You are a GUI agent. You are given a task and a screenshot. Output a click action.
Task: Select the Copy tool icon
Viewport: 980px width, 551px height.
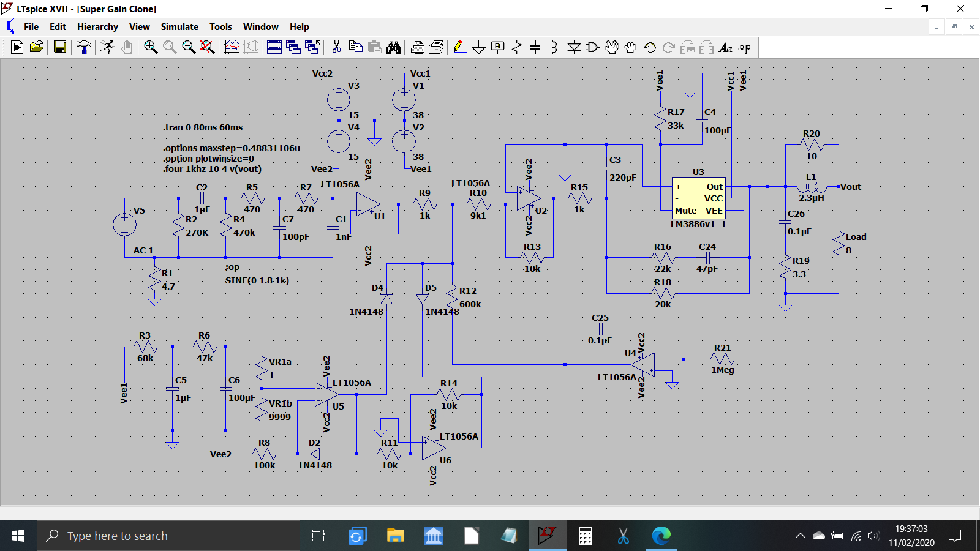355,47
